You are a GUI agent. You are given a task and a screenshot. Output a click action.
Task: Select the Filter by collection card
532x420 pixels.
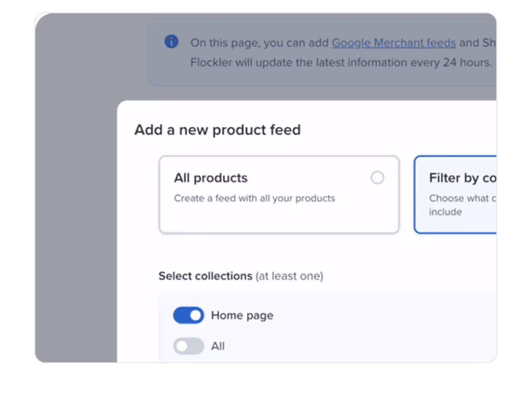point(455,195)
